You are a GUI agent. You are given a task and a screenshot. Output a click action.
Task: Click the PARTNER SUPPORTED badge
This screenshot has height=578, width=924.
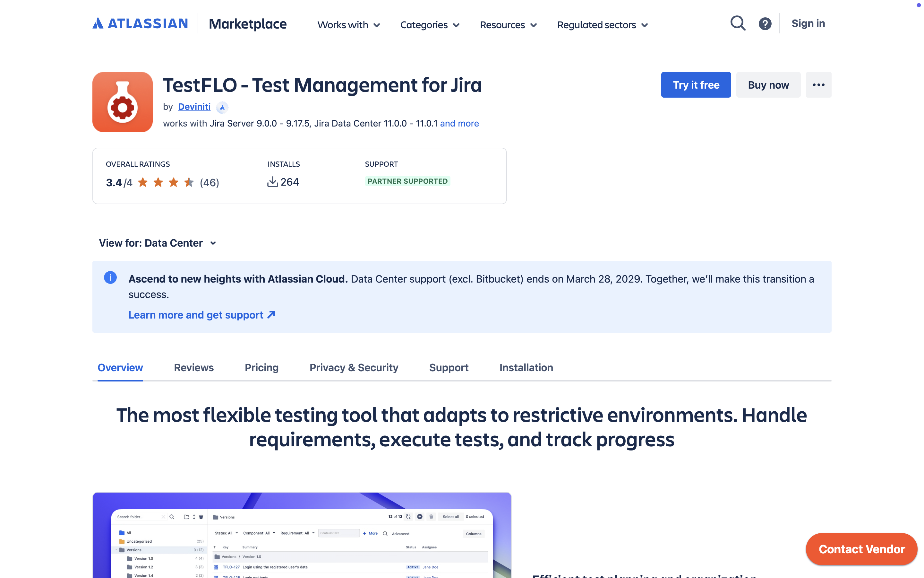tap(407, 181)
